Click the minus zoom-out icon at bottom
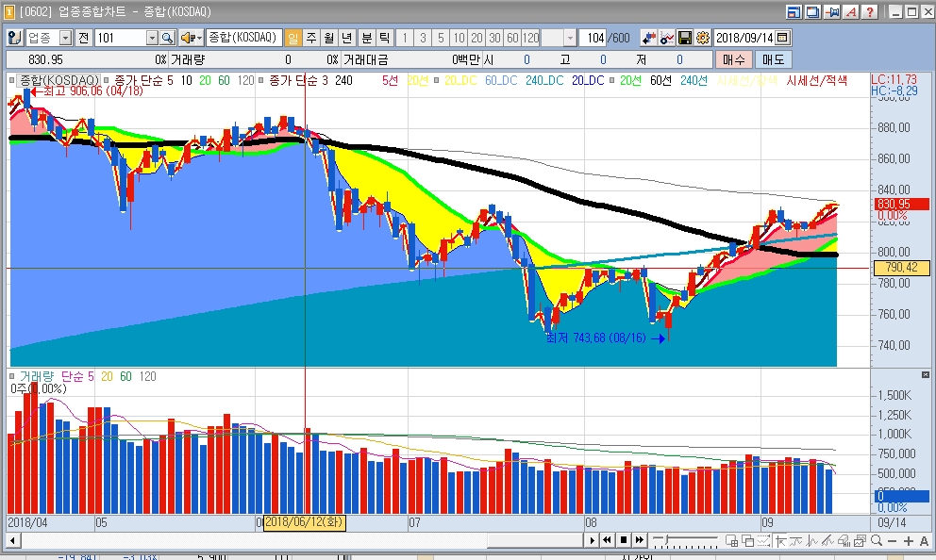 tap(893, 540)
